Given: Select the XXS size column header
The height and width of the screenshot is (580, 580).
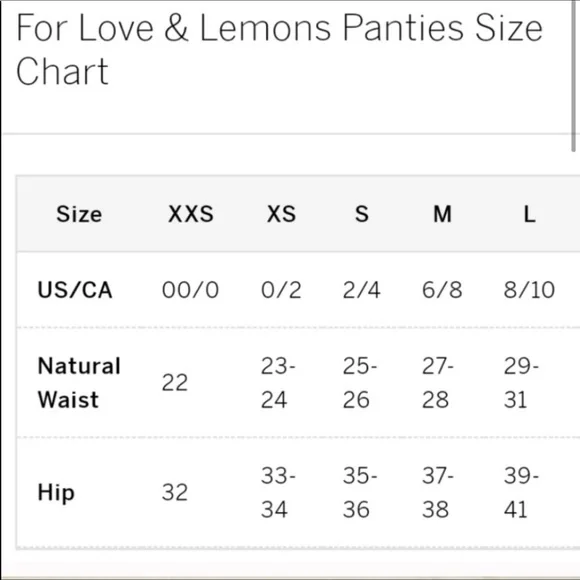Looking at the screenshot, I should [x=191, y=214].
